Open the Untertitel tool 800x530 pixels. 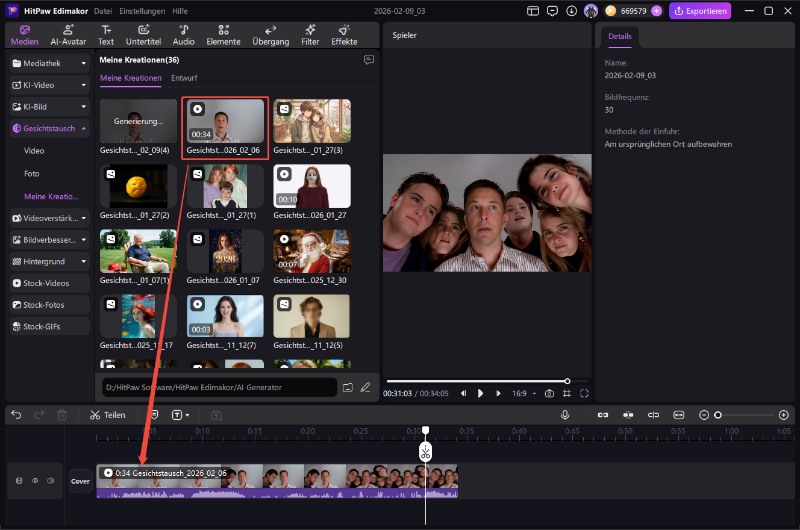coord(143,35)
